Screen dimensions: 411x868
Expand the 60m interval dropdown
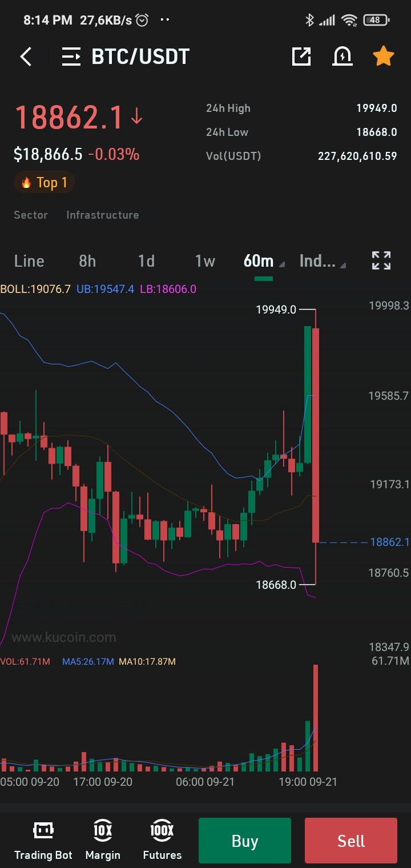264,261
